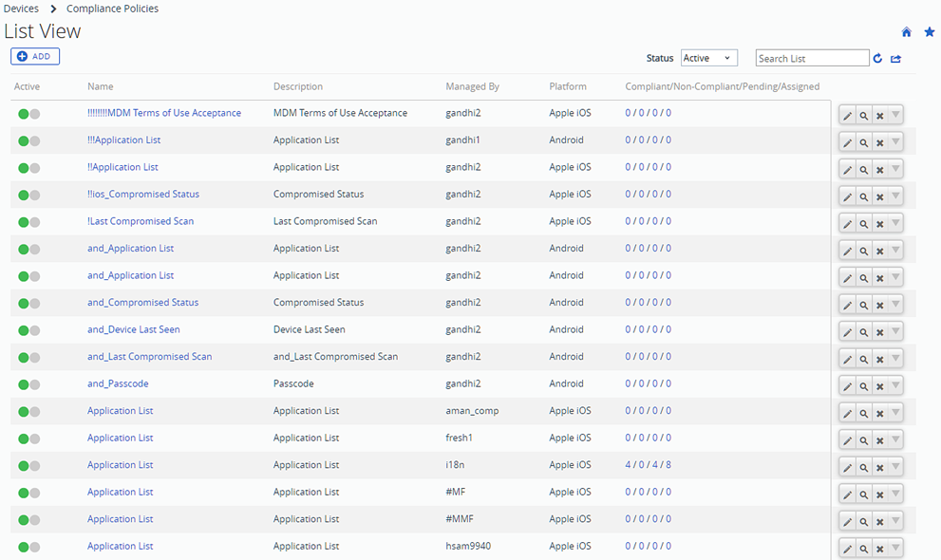Expand more actions for #MF Application List
Image resolution: width=941 pixels, height=560 pixels.
[895, 495]
